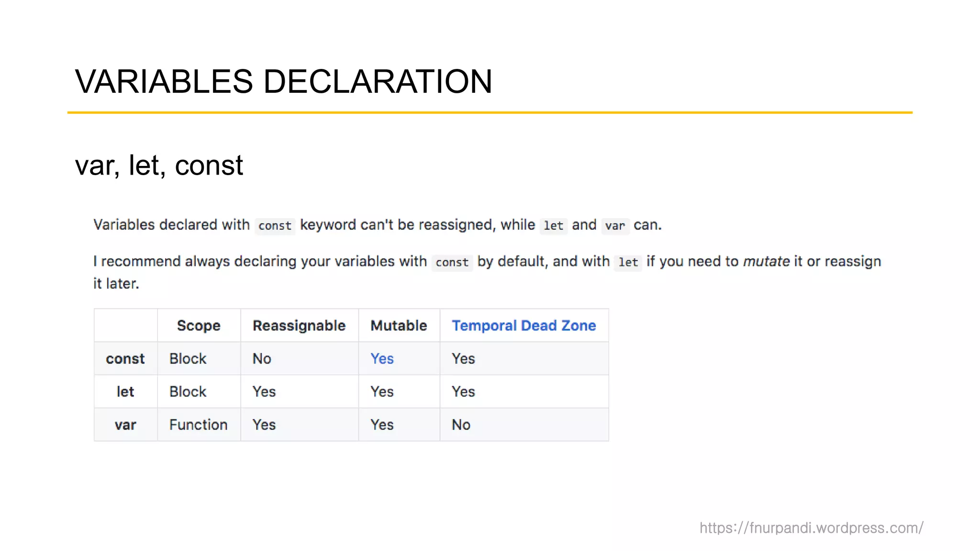Click Block in the let row
The width and height of the screenshot is (980, 551).
tap(188, 392)
